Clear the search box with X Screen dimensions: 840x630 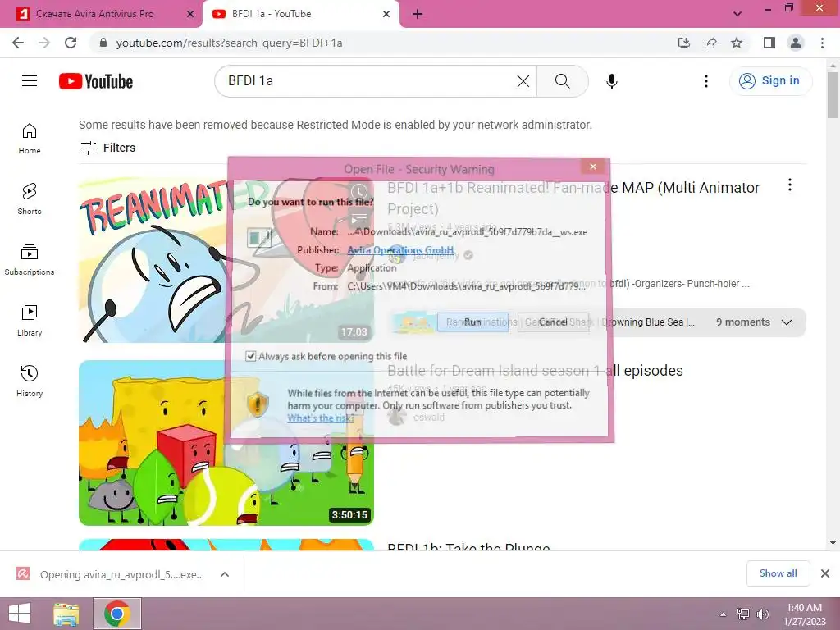523,81
